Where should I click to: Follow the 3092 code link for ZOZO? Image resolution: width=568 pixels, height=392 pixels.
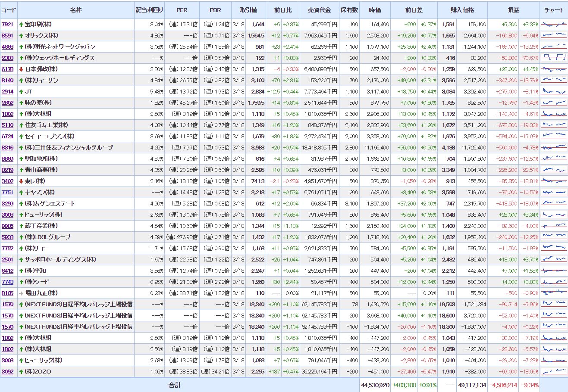pyautogui.click(x=7, y=371)
